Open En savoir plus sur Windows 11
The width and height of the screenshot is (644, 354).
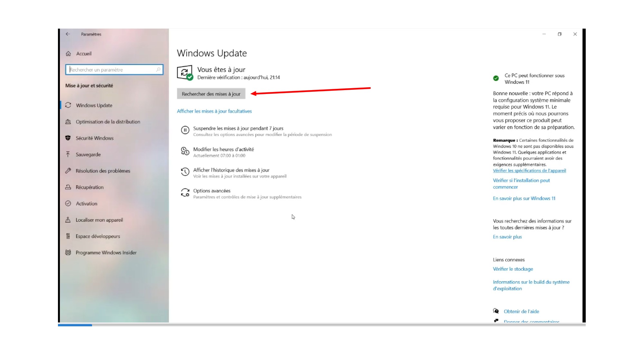coord(524,198)
